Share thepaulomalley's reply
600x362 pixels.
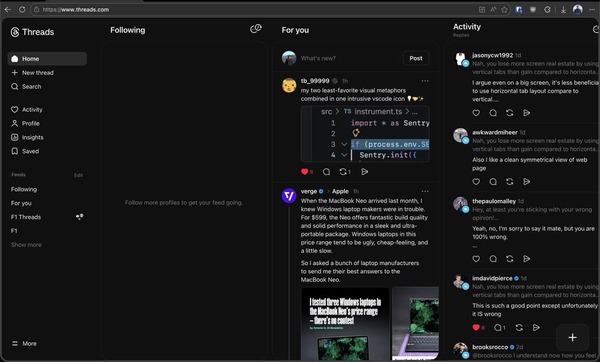[527, 259]
